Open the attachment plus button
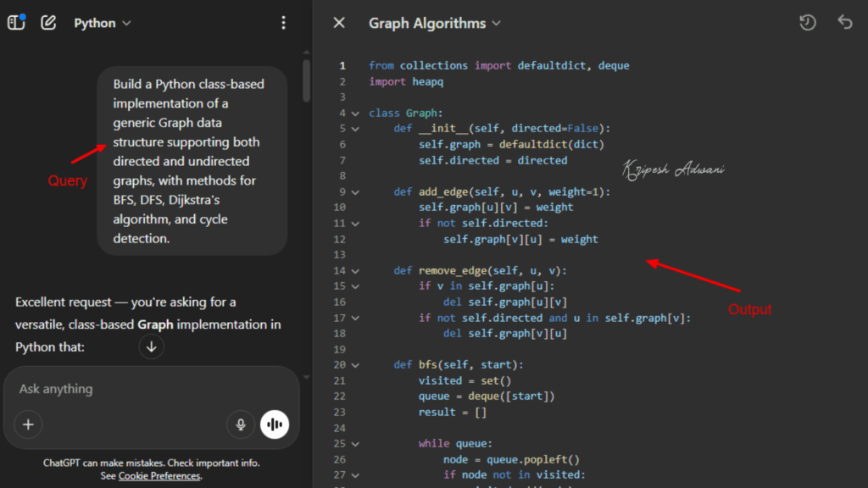 [28, 424]
